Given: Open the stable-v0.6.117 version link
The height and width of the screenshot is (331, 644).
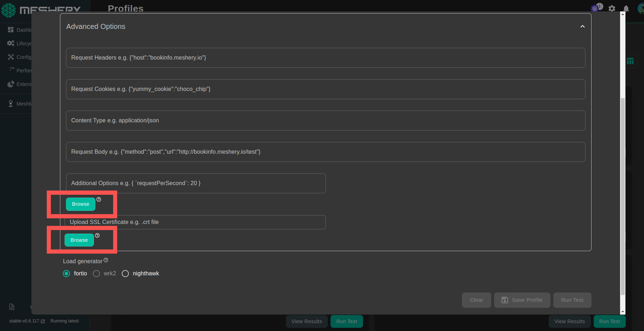Looking at the screenshot, I should (x=24, y=321).
